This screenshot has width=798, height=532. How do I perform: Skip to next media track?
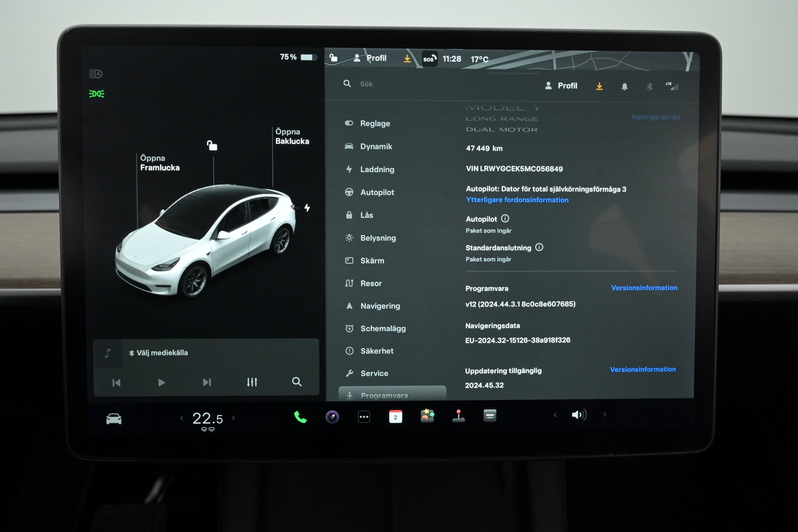pyautogui.click(x=207, y=382)
